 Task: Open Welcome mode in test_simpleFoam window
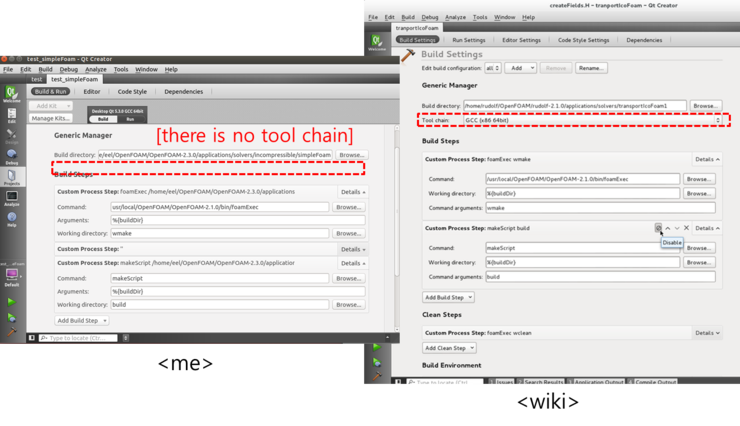pos(11,94)
